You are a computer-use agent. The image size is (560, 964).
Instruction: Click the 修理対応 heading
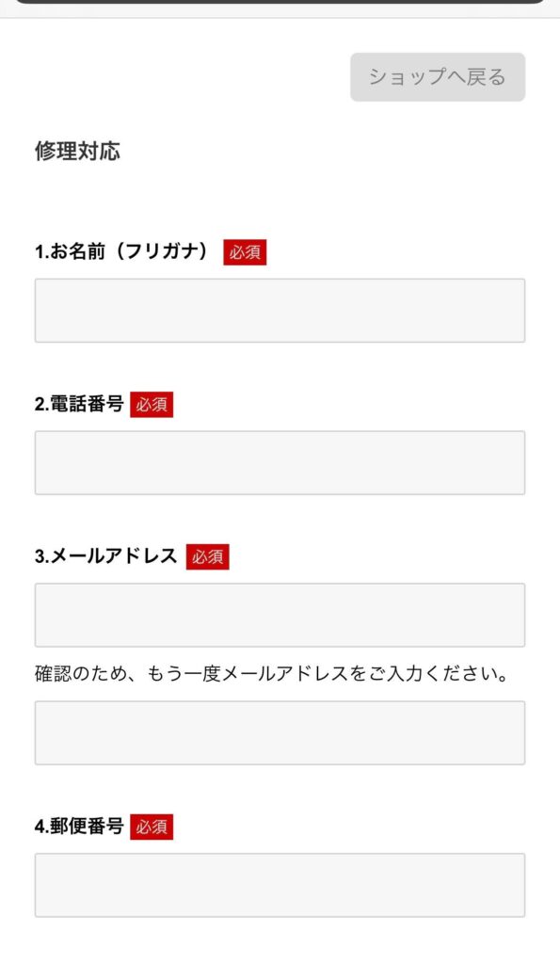[x=77, y=151]
